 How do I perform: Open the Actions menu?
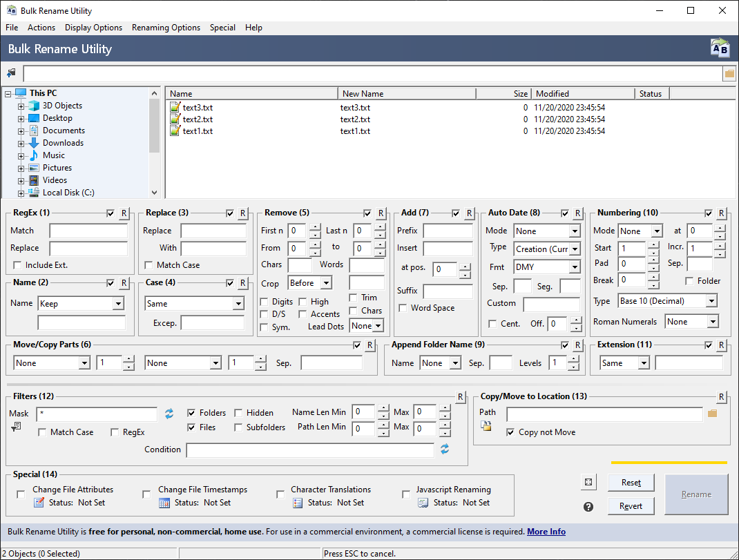[41, 28]
